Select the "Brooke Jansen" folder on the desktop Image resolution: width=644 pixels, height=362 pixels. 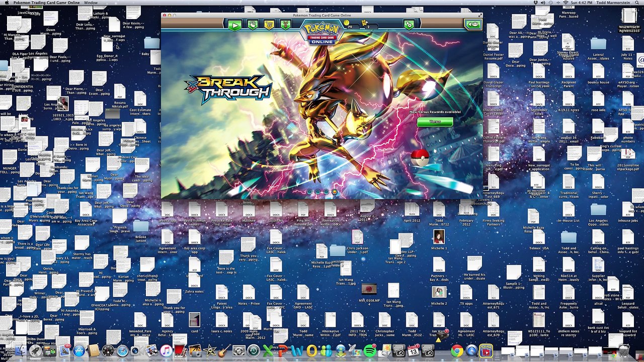pyautogui.click(x=141, y=231)
